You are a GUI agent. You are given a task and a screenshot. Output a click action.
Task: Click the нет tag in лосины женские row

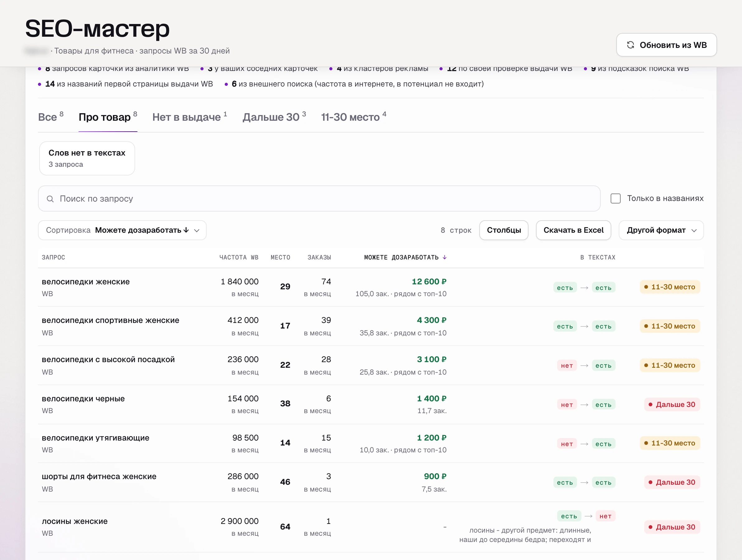point(605,516)
